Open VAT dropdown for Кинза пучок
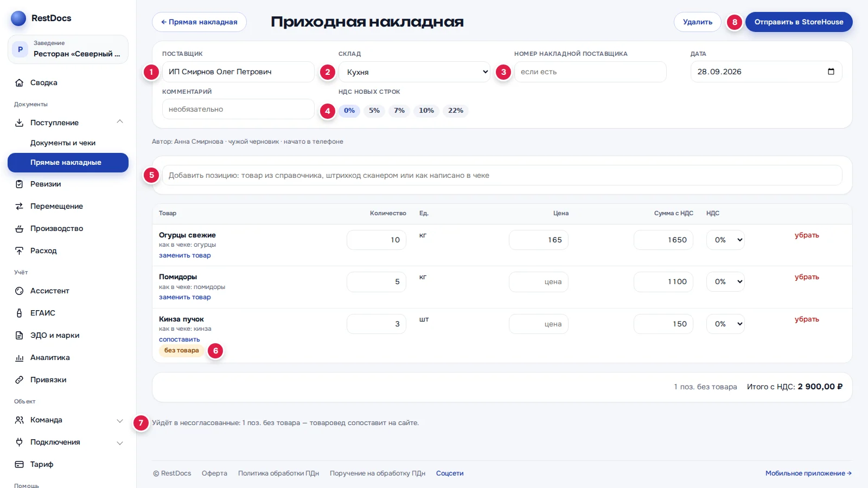This screenshot has height=488, width=868. click(x=725, y=324)
